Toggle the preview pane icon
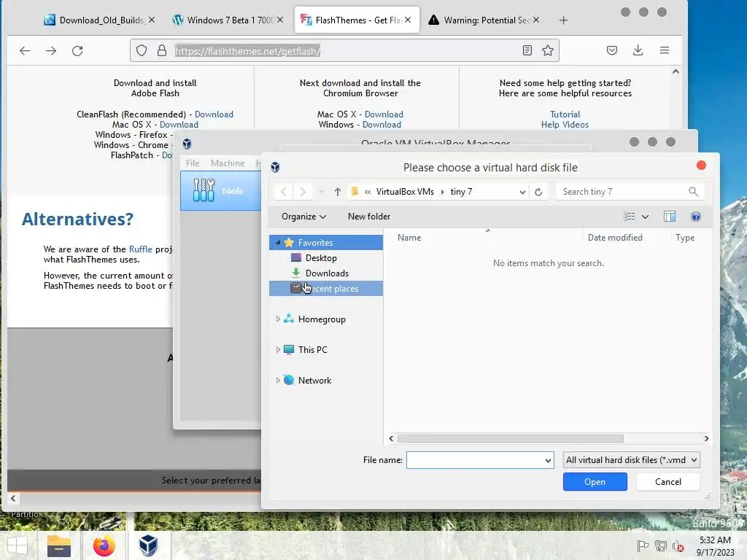The width and height of the screenshot is (747, 560). click(x=670, y=217)
